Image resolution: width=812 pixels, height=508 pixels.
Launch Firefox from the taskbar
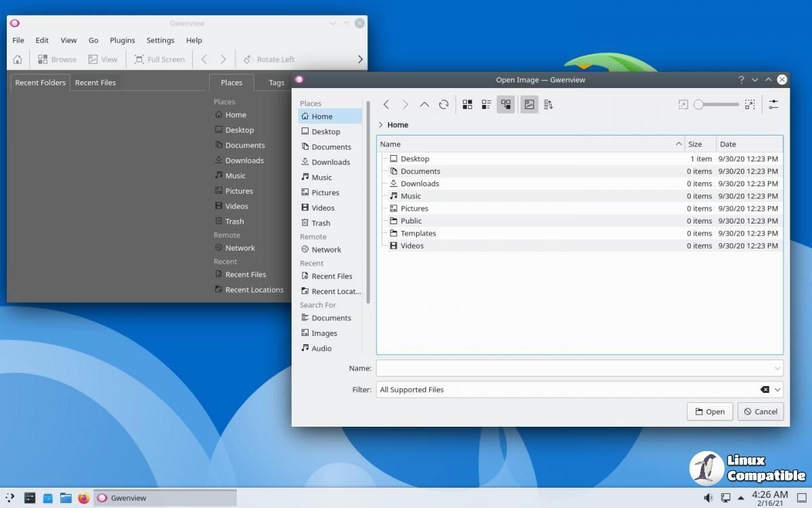tap(83, 498)
